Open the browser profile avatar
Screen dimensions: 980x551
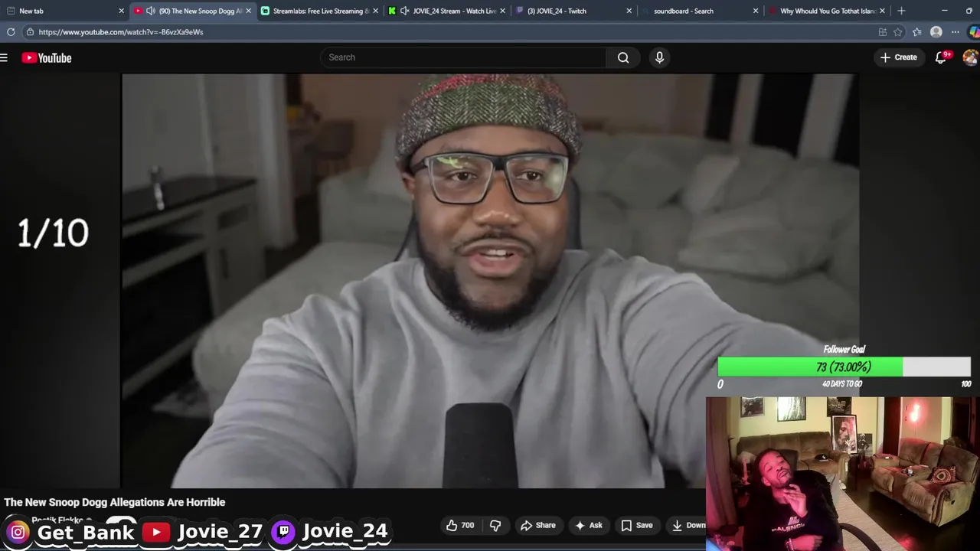click(x=936, y=32)
